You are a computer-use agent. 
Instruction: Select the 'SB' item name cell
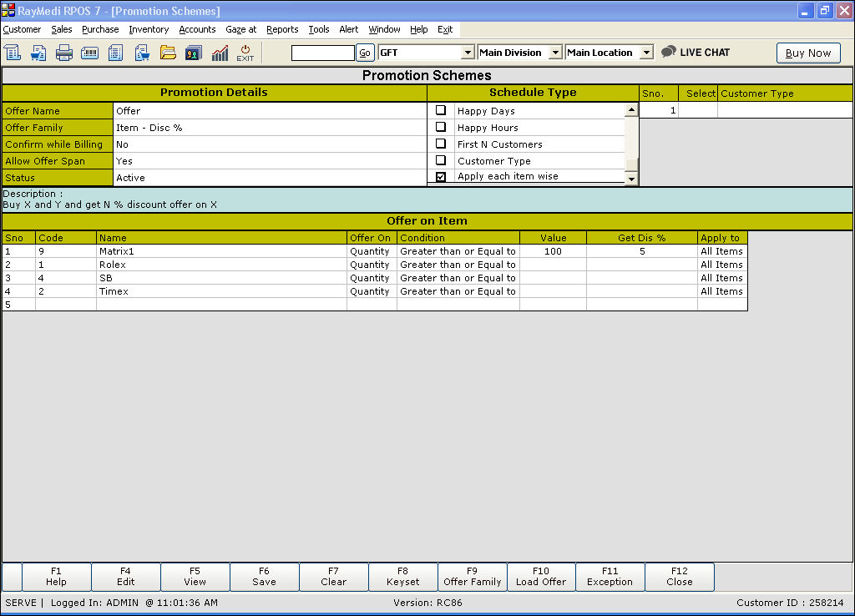tap(221, 278)
